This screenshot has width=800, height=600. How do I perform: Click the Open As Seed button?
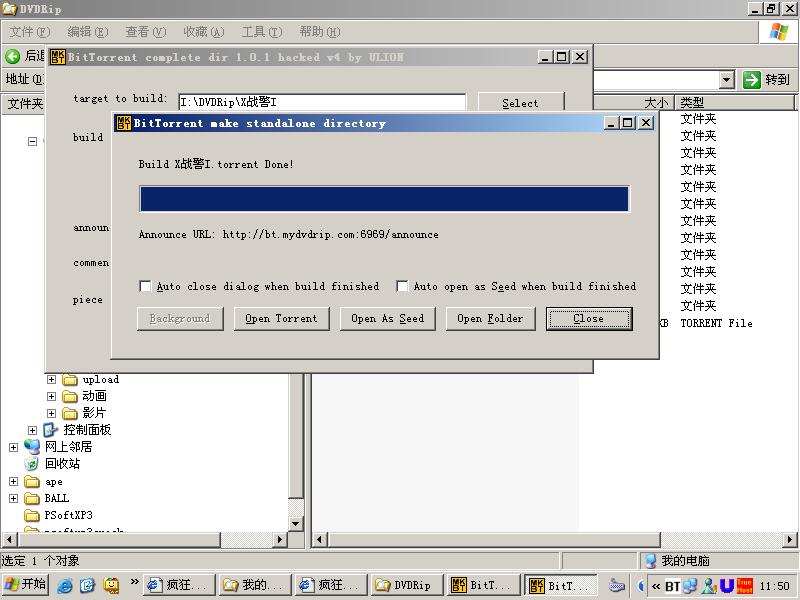[388, 319]
